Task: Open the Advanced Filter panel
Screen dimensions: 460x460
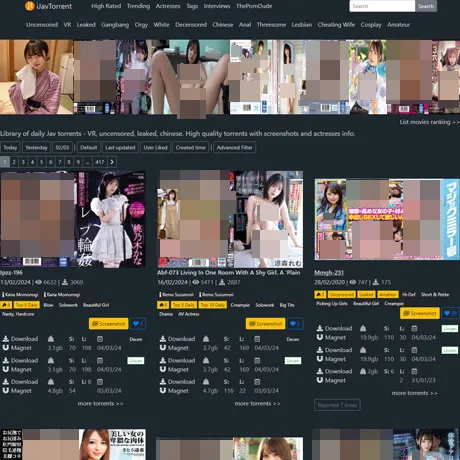Action: [x=235, y=147]
